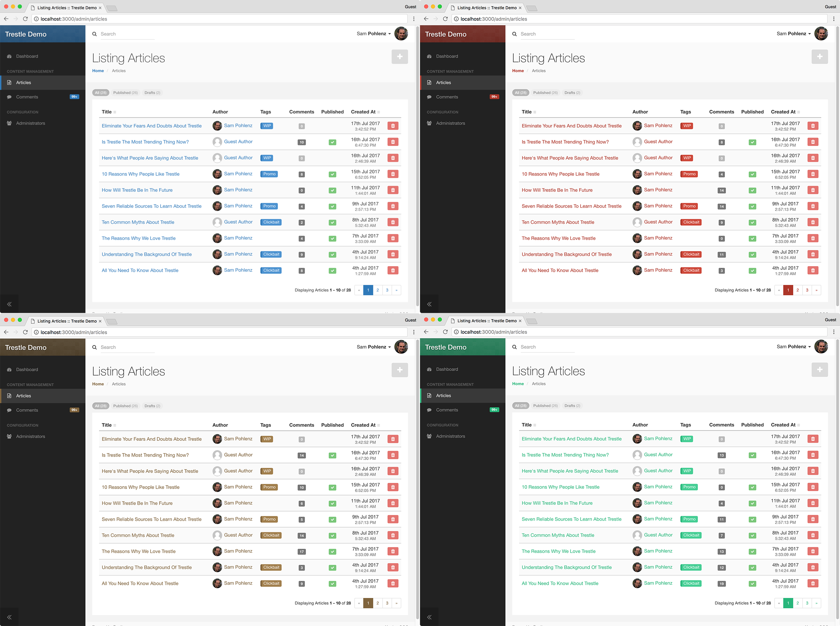Click the search magnifier icon

tap(94, 34)
